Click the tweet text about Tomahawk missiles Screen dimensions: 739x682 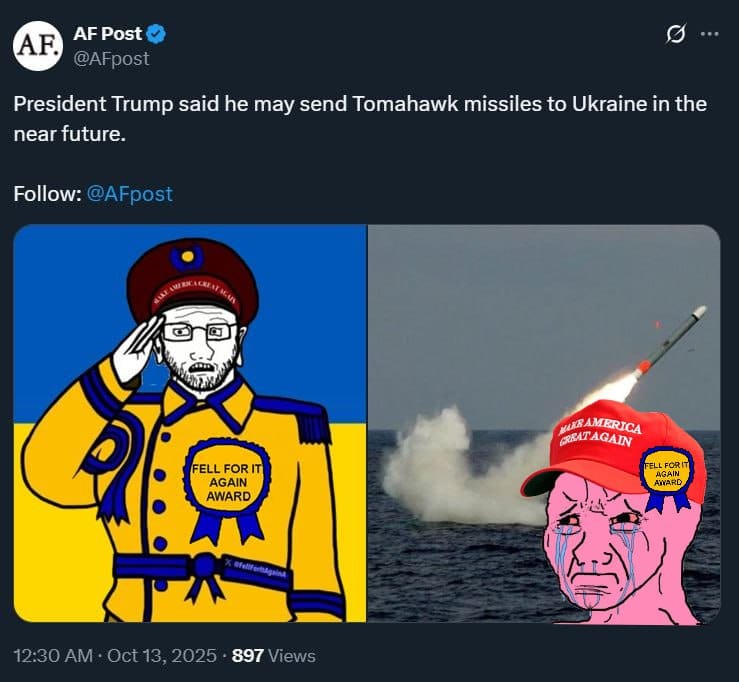point(360,119)
